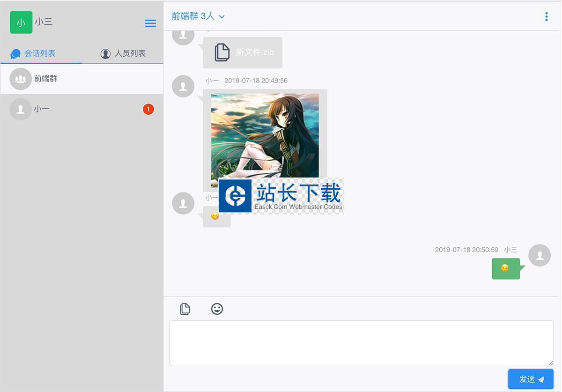Download the 新文件.zip attachment
This screenshot has width=562, height=392.
click(x=243, y=52)
